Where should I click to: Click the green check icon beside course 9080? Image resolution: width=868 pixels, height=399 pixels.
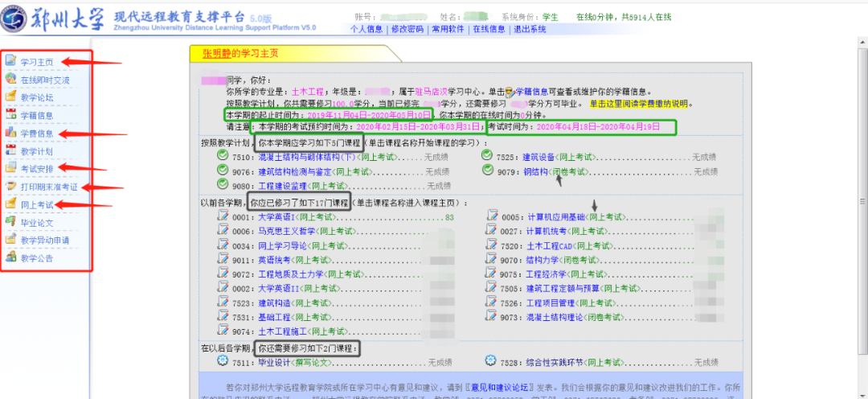point(223,184)
